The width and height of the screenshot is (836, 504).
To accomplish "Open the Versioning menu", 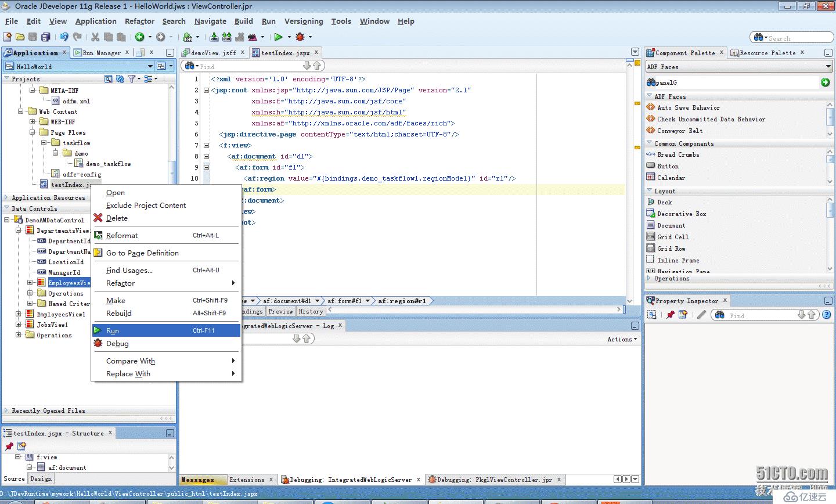I will (304, 21).
